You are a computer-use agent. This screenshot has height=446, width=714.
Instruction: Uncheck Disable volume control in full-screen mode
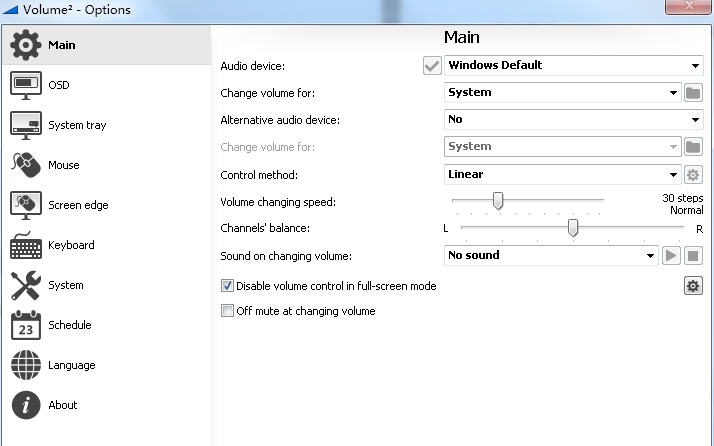[227, 286]
